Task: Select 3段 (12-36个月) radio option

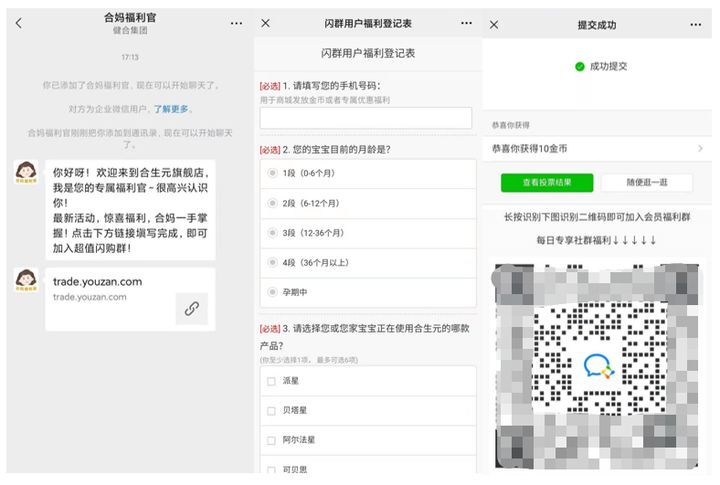Action: (x=272, y=233)
